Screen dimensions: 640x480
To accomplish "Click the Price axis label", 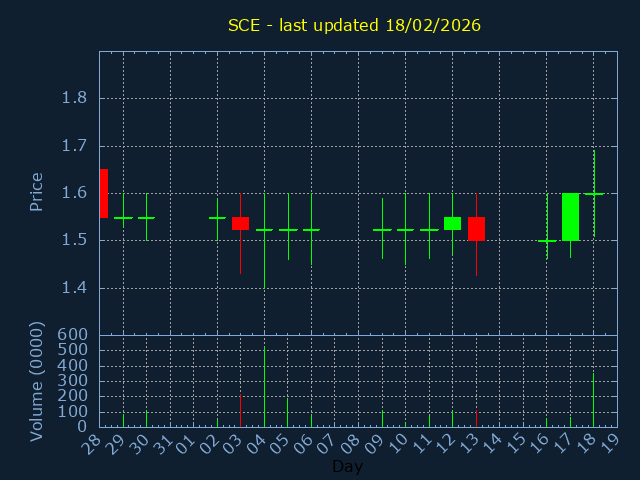I will tap(37, 191).
